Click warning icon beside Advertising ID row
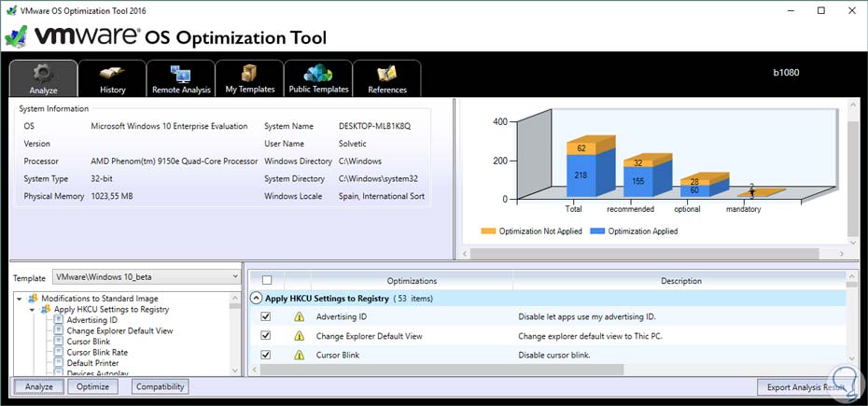 coord(300,317)
